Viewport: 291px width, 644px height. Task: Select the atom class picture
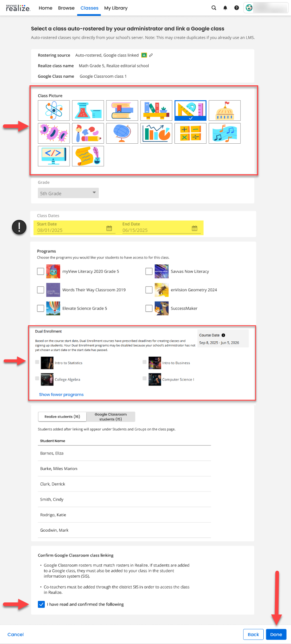pyautogui.click(x=54, y=110)
